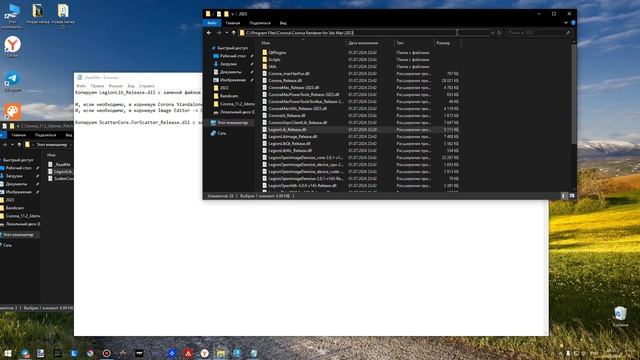Select the QtPlugins folder

coord(277,53)
